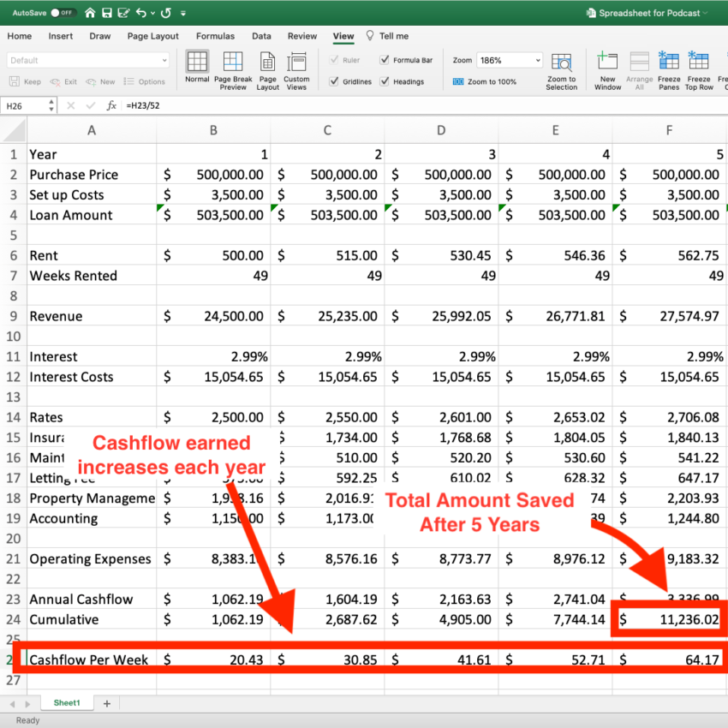This screenshot has height=728, width=728.
Task: Open the Data ribbon tab
Action: click(261, 36)
